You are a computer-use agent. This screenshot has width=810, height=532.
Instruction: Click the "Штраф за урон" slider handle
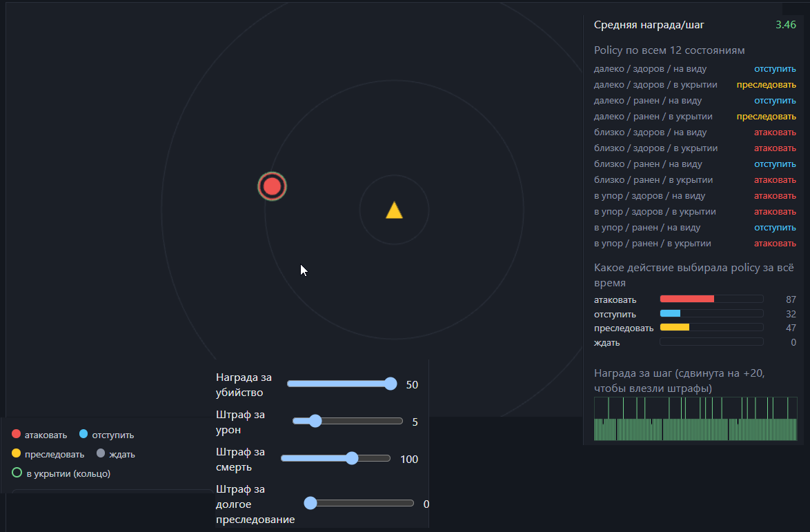315,421
